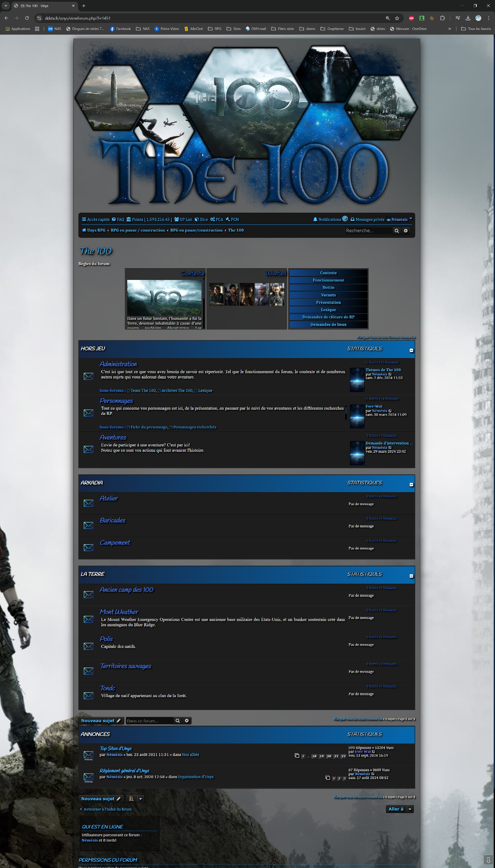
Task: Click the header search magnifier button
Action: pyautogui.click(x=396, y=231)
